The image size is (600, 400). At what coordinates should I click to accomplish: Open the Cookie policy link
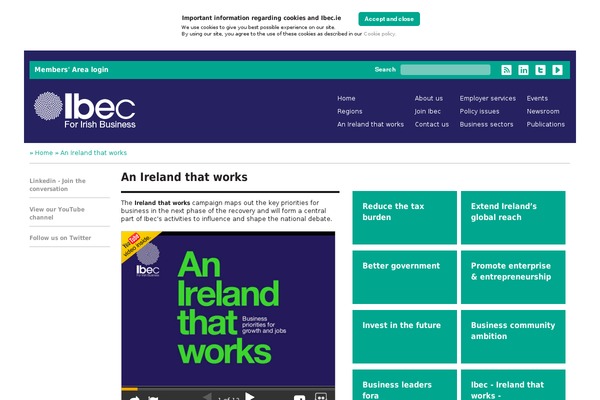point(379,34)
